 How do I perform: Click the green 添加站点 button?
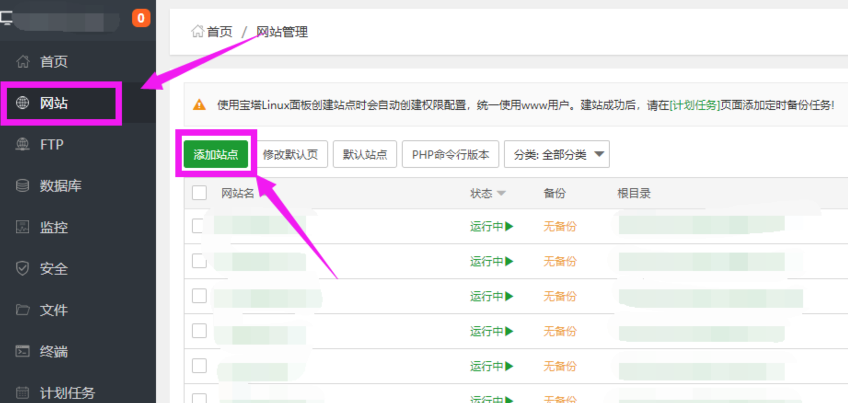[x=216, y=155]
